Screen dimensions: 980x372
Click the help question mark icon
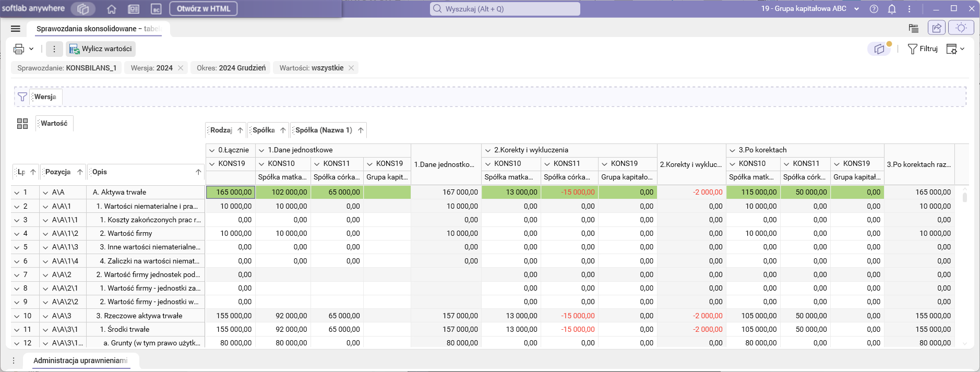tap(874, 9)
